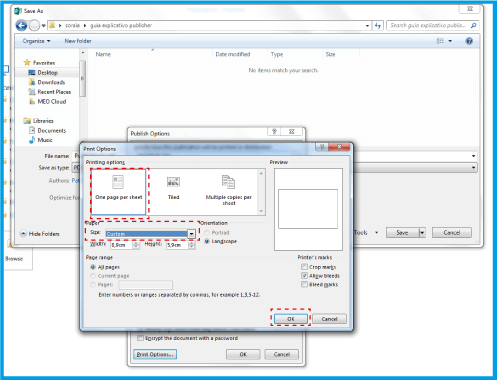Click the Print Options... button
Screen dimensions: 497x380
point(155,354)
